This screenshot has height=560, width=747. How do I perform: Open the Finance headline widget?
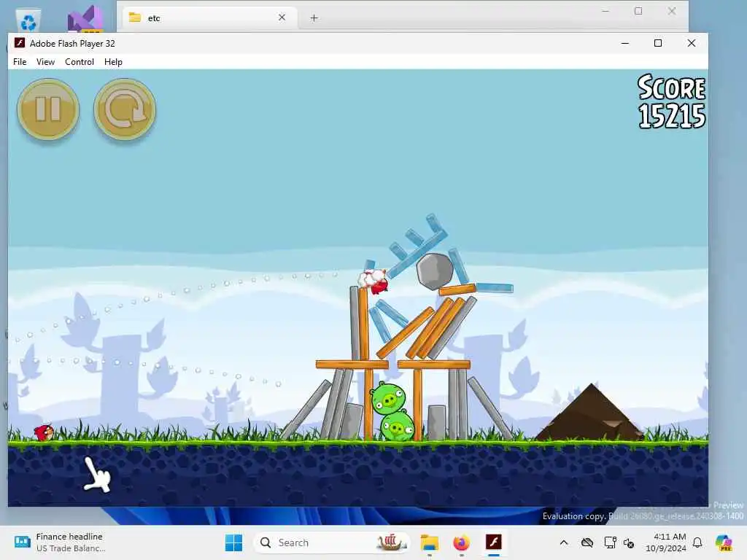(x=60, y=542)
